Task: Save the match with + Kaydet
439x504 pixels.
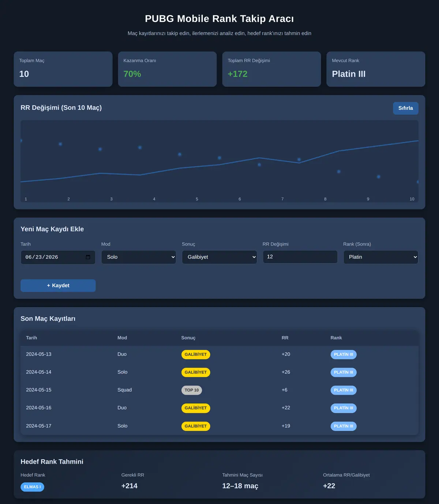Action: 58,285
